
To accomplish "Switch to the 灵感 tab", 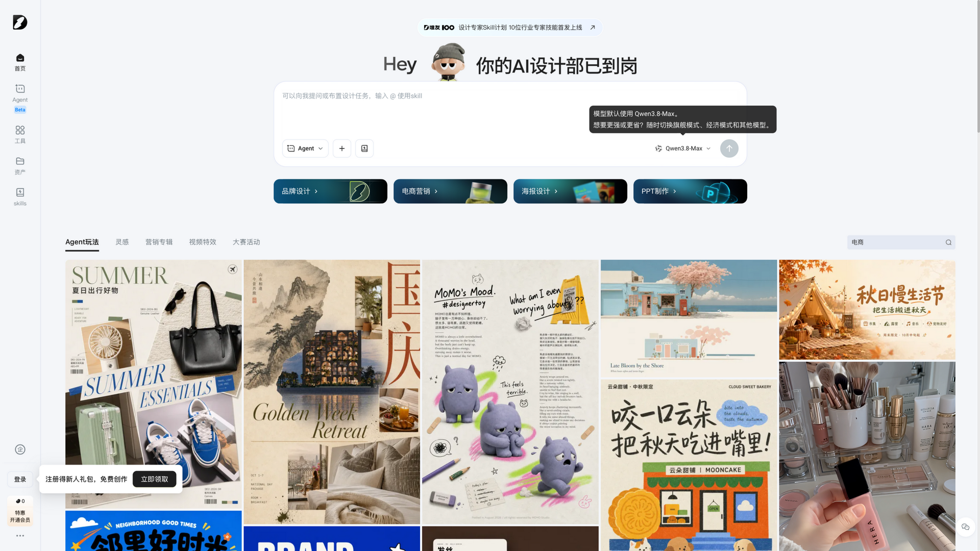I will coord(122,242).
